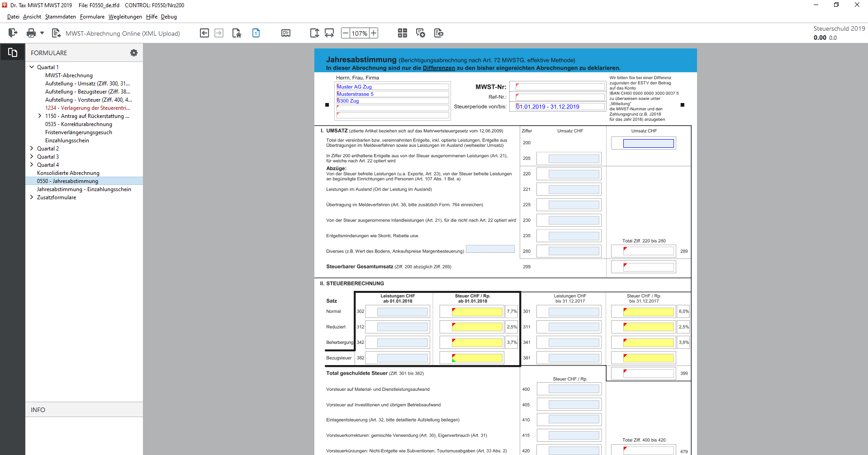Image resolution: width=868 pixels, height=455 pixels.
Task: Click the Ziffer 405 Investitionen field
Action: pyautogui.click(x=574, y=404)
